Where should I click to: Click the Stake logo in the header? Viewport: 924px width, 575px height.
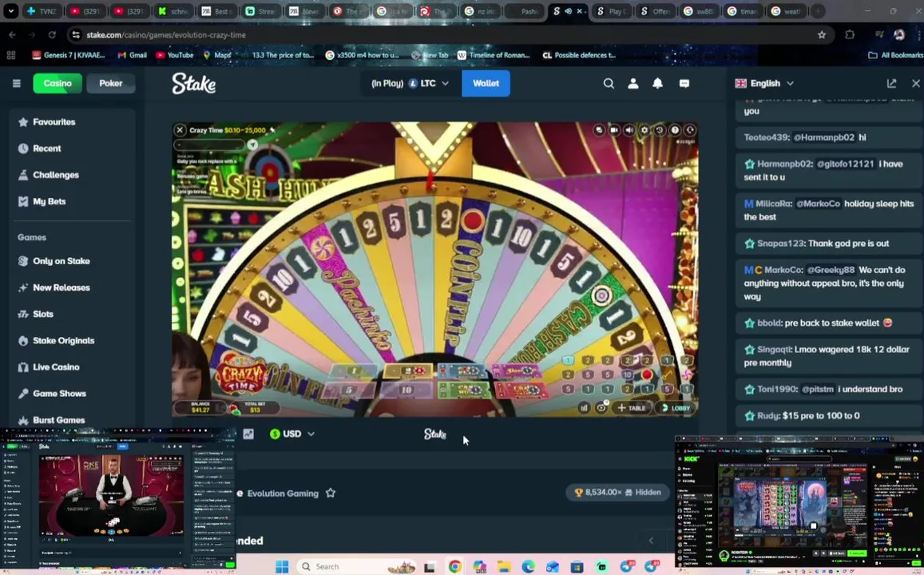coord(194,84)
